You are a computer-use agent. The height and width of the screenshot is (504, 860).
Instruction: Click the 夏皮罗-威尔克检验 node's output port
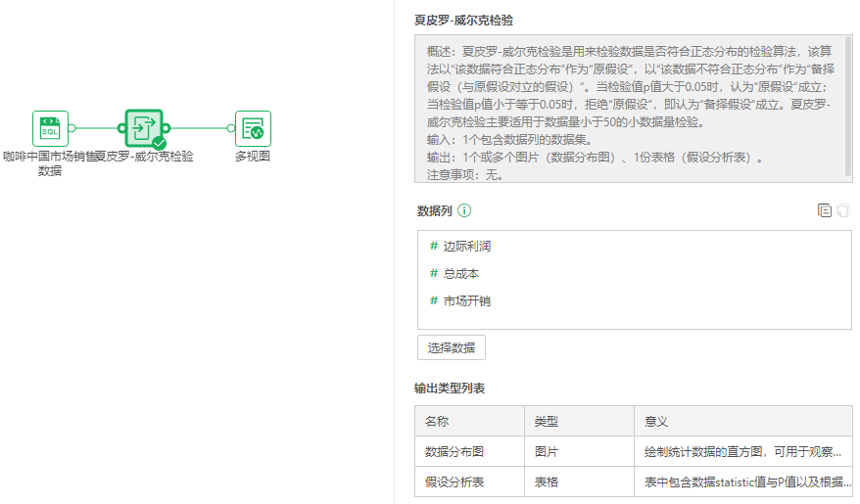click(x=167, y=128)
